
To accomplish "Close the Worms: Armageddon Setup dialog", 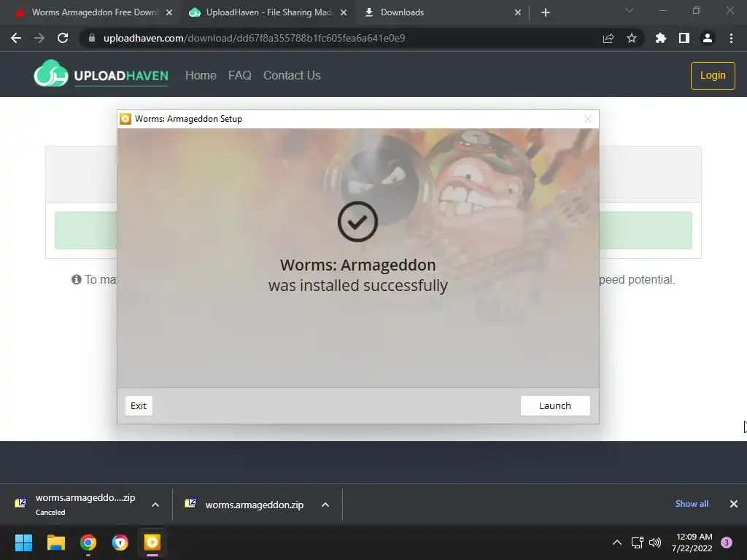I will pyautogui.click(x=588, y=119).
